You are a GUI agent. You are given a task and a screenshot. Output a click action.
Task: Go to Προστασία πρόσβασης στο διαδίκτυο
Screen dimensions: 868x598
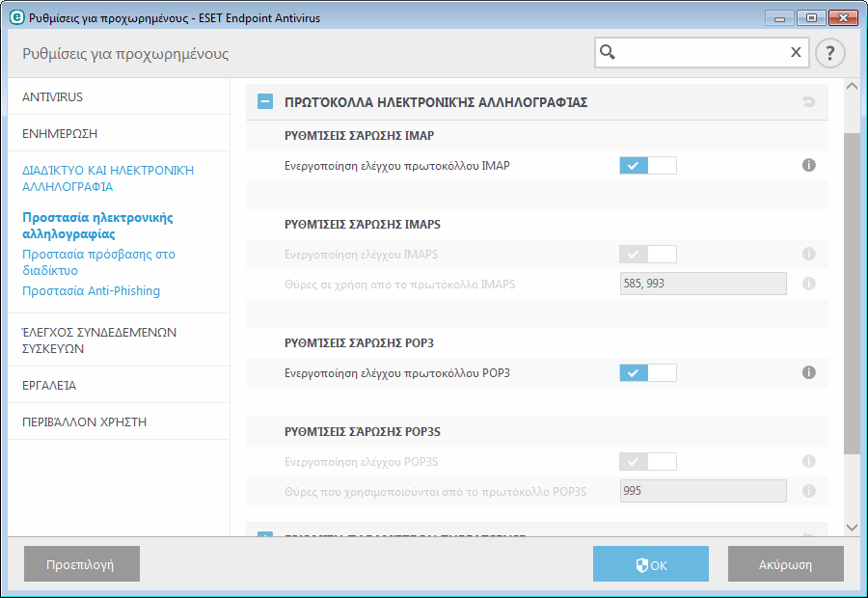click(x=98, y=262)
